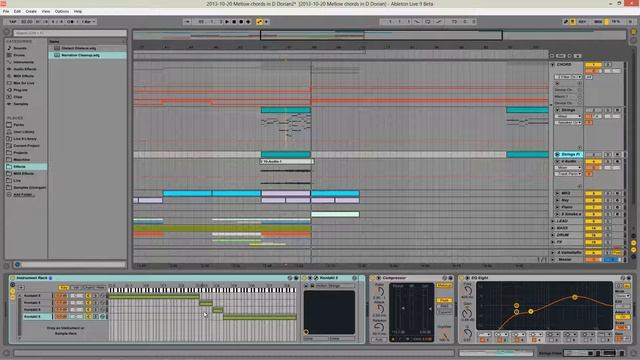Select the Key tab in Instrument Rack

64,288
